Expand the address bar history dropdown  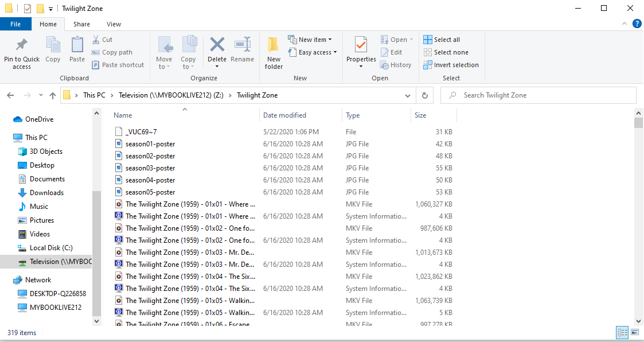408,95
